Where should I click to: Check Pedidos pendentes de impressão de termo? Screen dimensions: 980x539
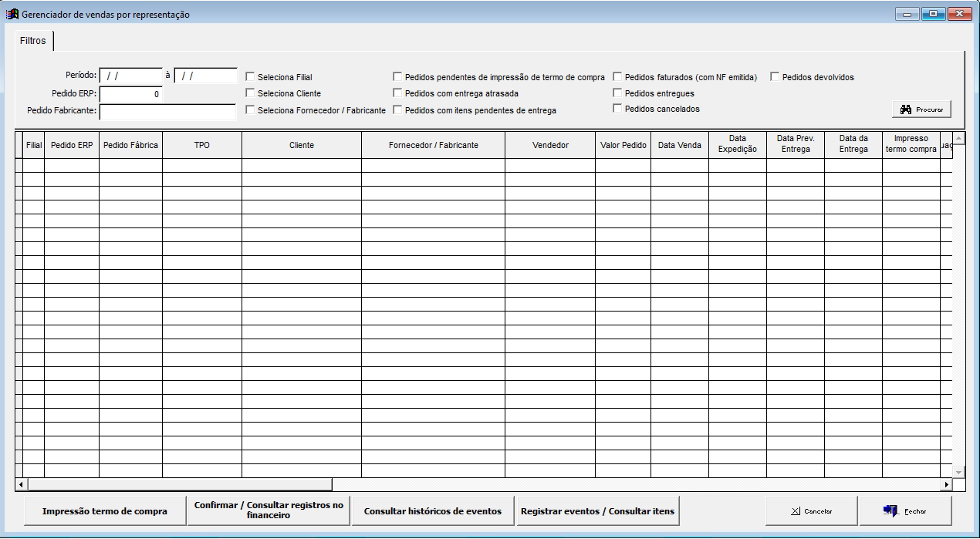[x=397, y=77]
